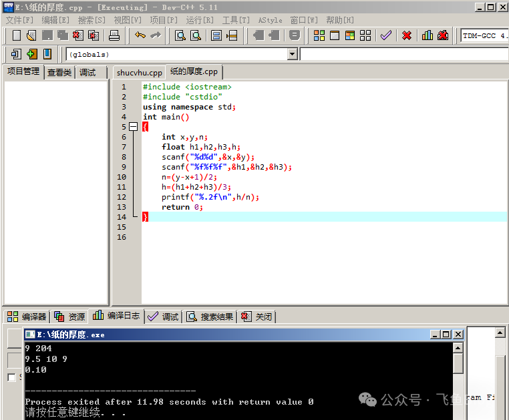Image resolution: width=509 pixels, height=420 pixels.
Task: Open the 工具[T] menu
Action: pos(236,20)
